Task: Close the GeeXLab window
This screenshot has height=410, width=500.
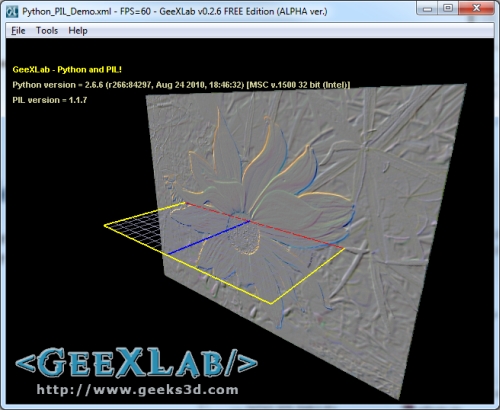Action: pos(476,8)
